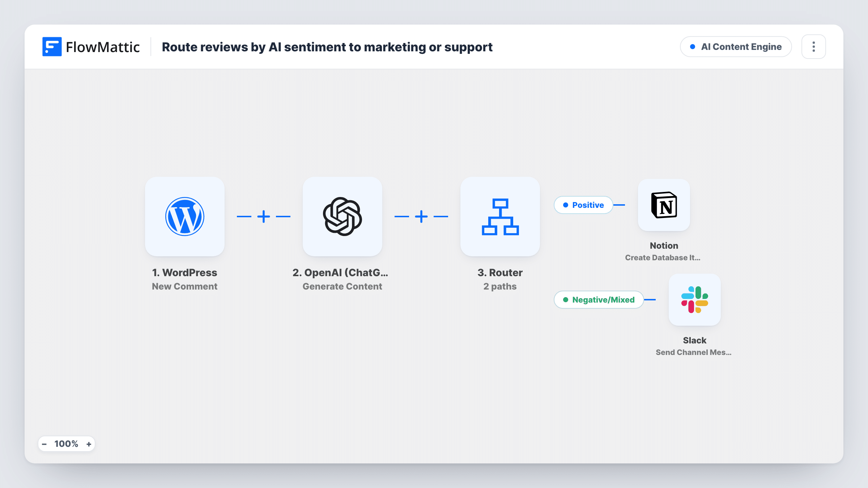Image resolution: width=868 pixels, height=488 pixels.
Task: Select the Positive route label
Action: coord(583,205)
